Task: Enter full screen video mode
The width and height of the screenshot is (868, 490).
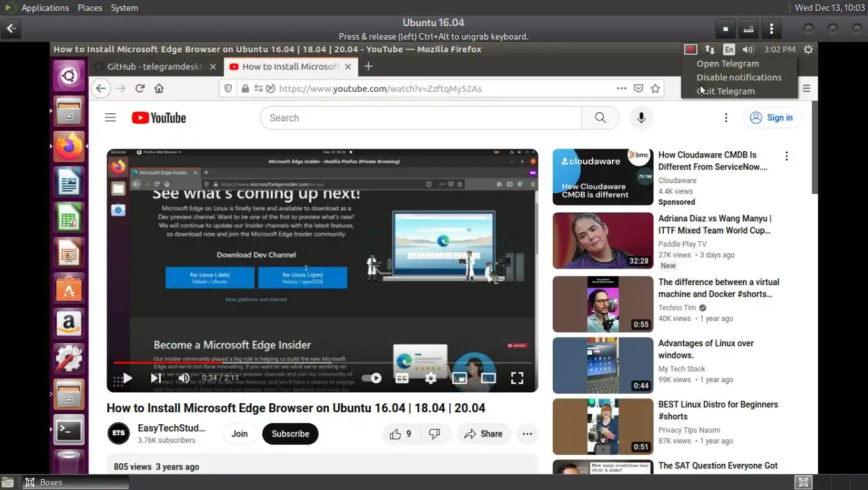Action: (x=517, y=378)
